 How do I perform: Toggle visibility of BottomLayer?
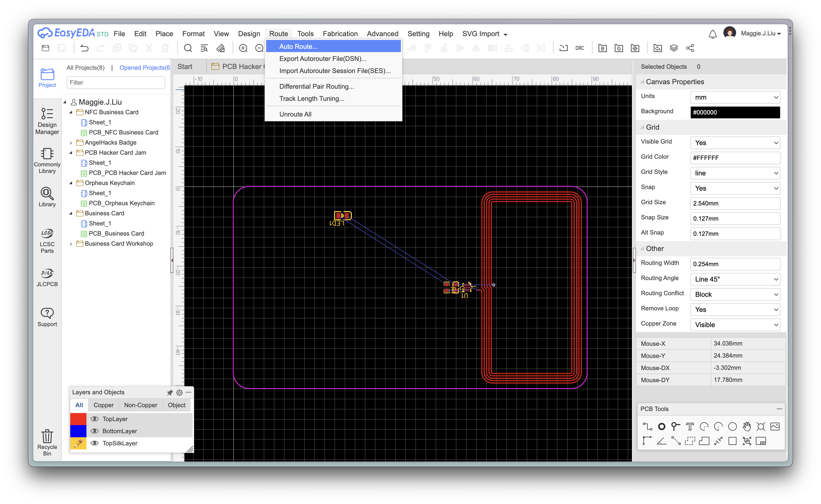tap(95, 431)
